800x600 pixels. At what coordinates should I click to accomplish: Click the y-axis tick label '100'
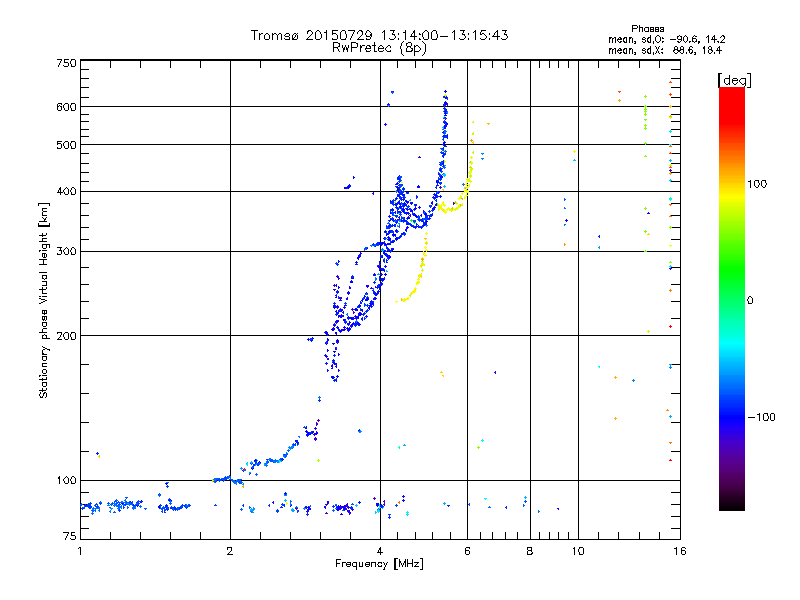[x=66, y=481]
